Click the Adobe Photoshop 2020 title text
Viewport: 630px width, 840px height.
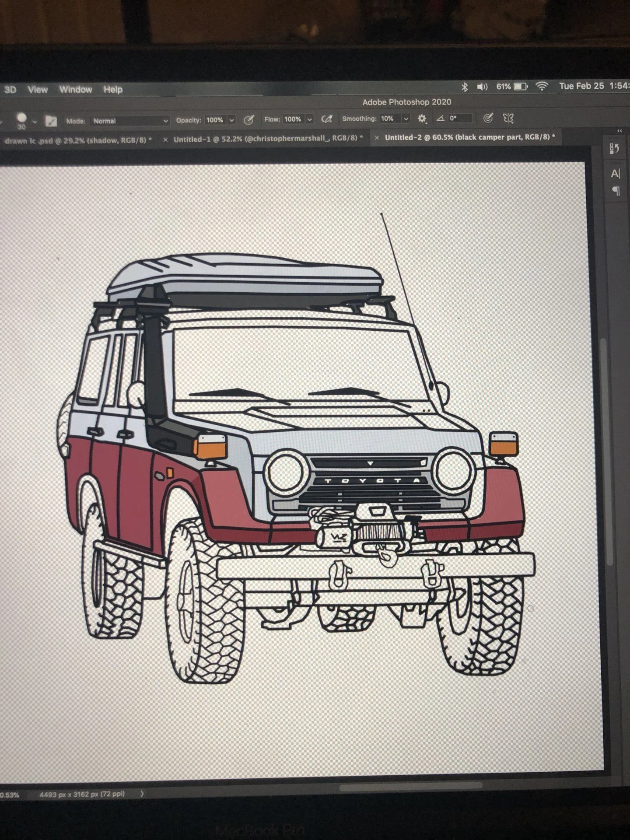point(406,102)
